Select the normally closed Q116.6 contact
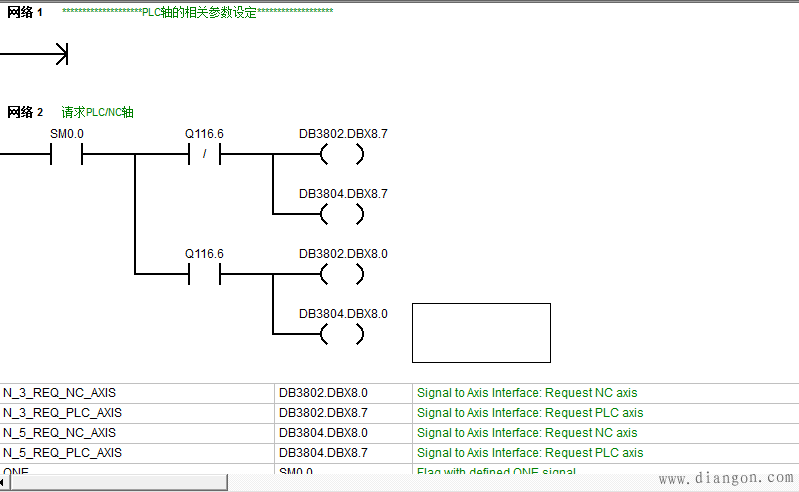Screen dimensions: 799x492 pyautogui.click(x=204, y=155)
